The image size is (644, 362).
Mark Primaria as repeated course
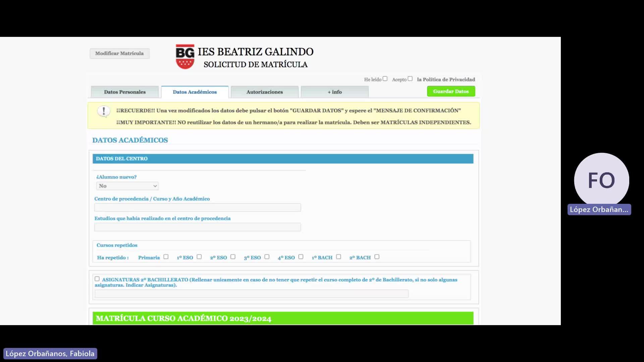[166, 257]
